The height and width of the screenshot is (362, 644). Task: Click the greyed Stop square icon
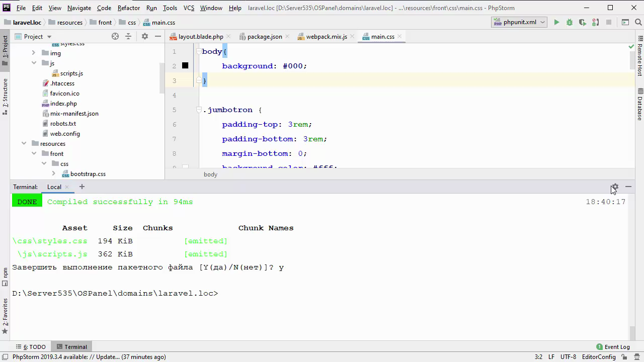[x=609, y=22]
